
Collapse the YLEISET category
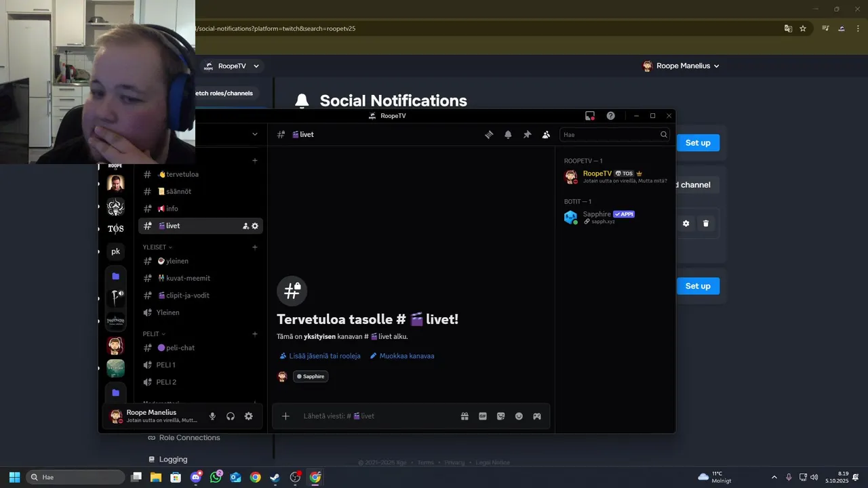(157, 247)
